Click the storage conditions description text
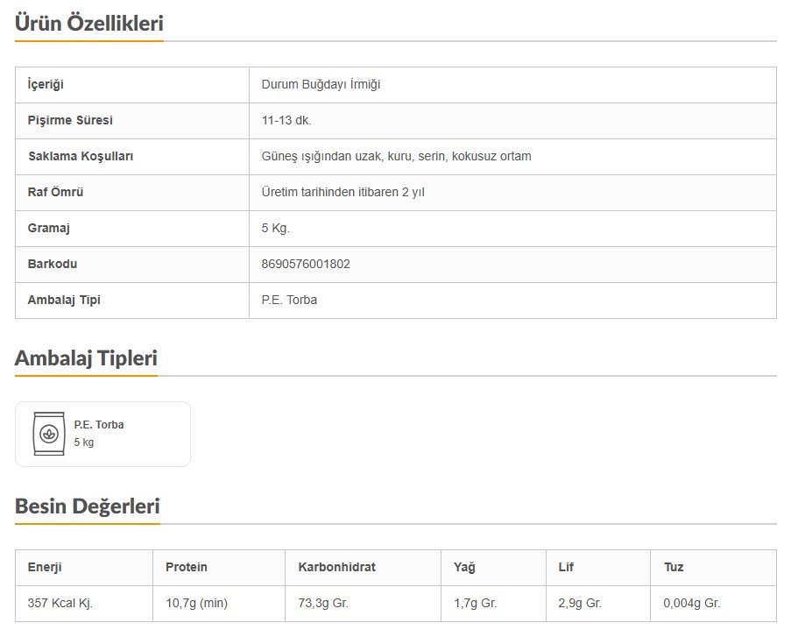The width and height of the screenshot is (812, 644). 396,157
